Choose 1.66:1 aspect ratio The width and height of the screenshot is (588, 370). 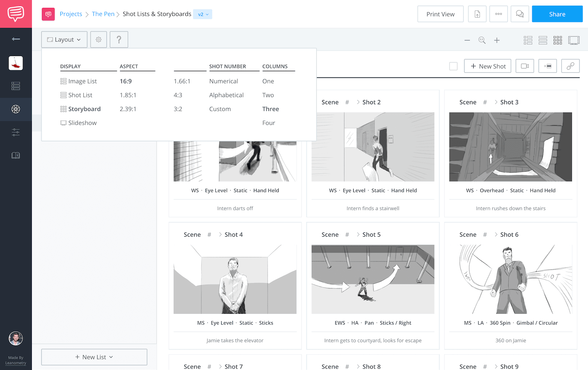pyautogui.click(x=182, y=81)
